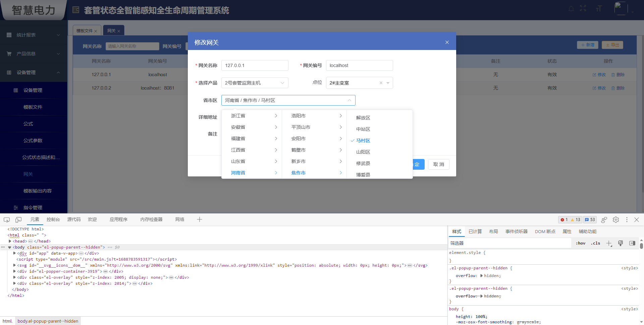Click the sidebar collapse hamburger icon

click(76, 10)
